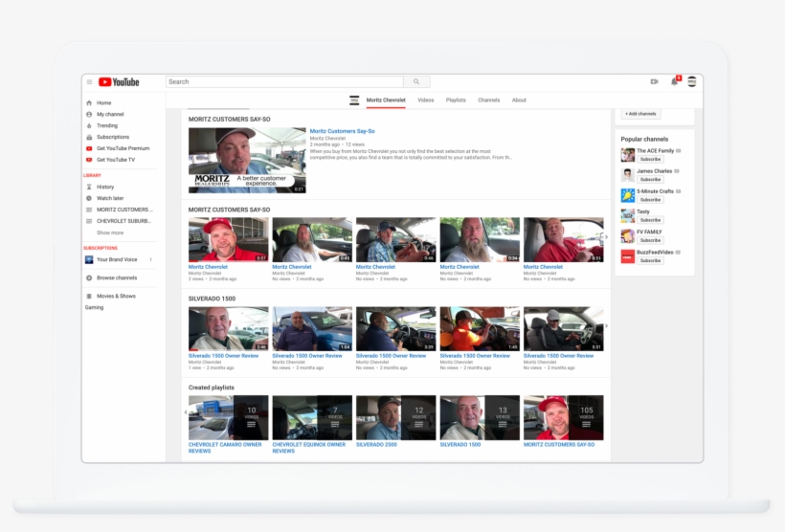Subscribe to FV FAMILY
Image resolution: width=785 pixels, height=532 pixels.
650,240
